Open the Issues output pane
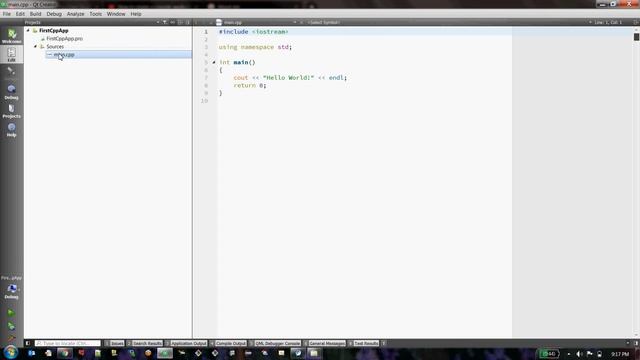The image size is (640, 360). [x=114, y=343]
